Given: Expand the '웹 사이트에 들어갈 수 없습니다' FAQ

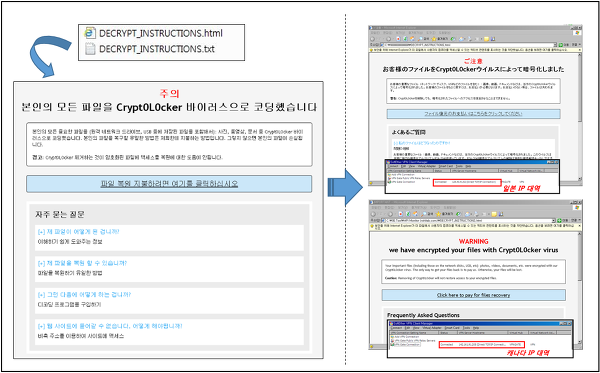Looking at the screenshot, I should [110, 326].
